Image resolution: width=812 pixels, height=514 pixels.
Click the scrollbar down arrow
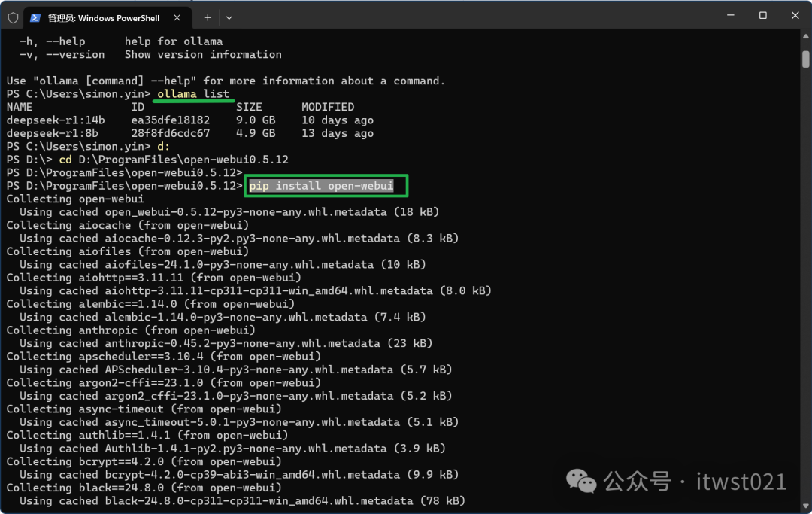pos(806,506)
